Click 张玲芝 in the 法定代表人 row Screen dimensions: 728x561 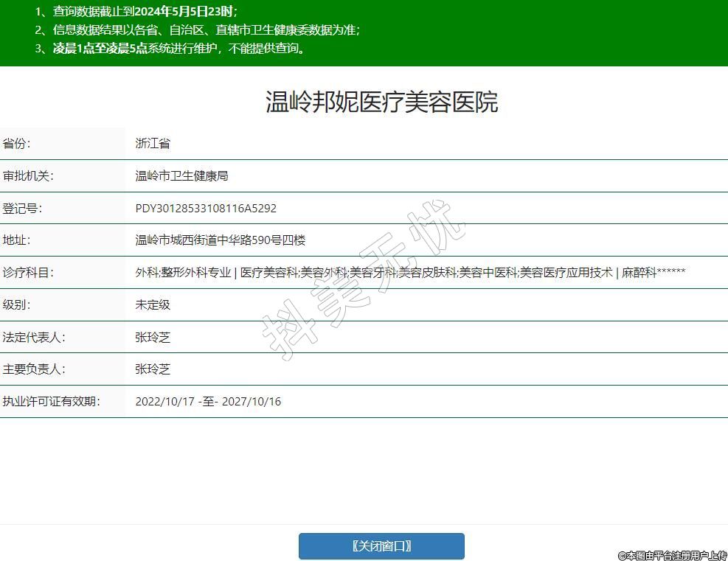click(x=153, y=338)
